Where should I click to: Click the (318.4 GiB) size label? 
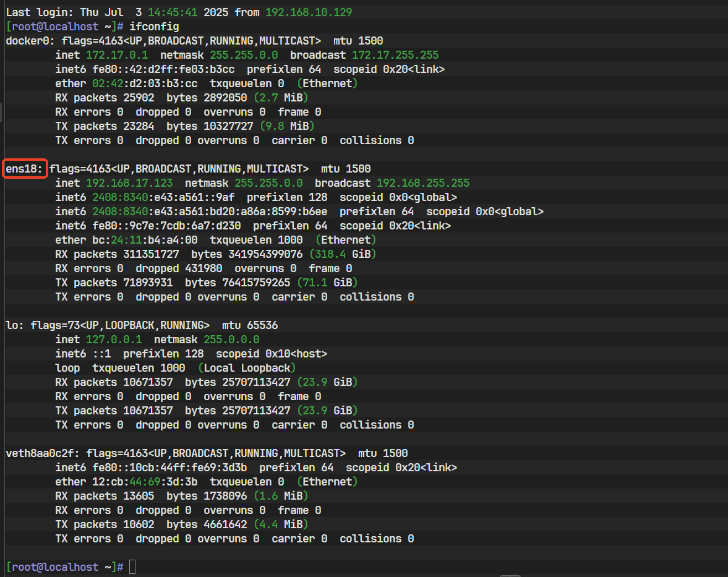(x=343, y=254)
